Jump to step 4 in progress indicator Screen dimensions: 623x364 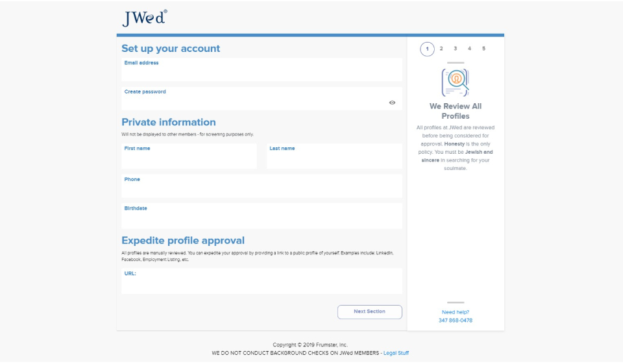(470, 49)
